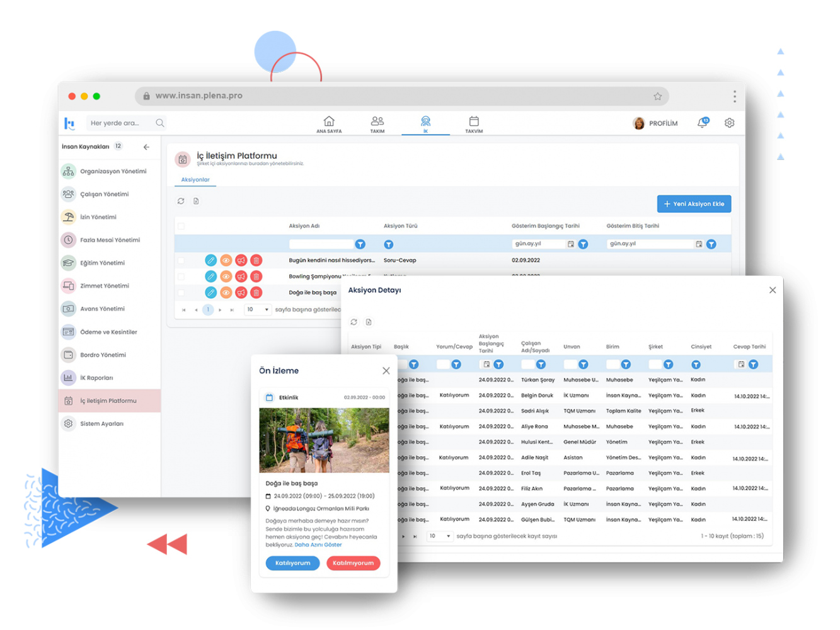Open the notifications bell icon
Screen dimensions: 840x630
[702, 123]
